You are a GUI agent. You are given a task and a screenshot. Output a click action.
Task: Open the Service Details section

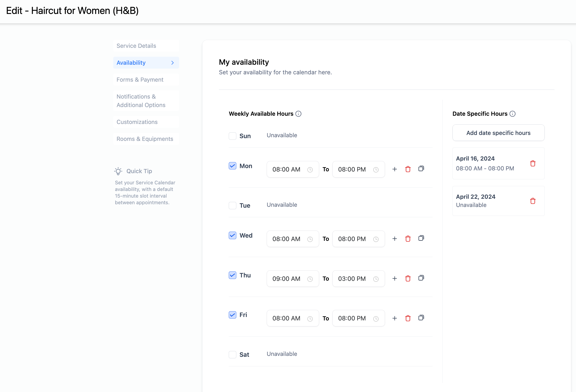(136, 46)
